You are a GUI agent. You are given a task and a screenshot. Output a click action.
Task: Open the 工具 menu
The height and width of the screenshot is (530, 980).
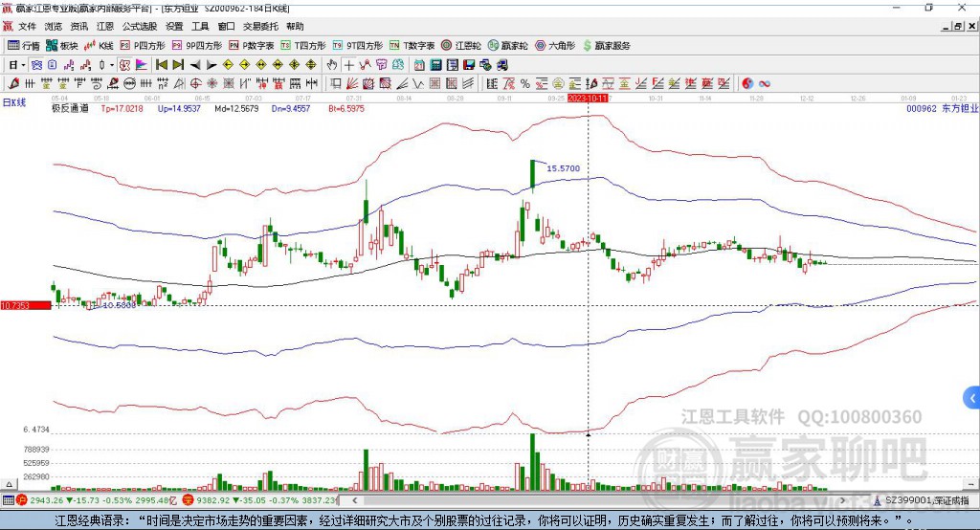[x=200, y=26]
